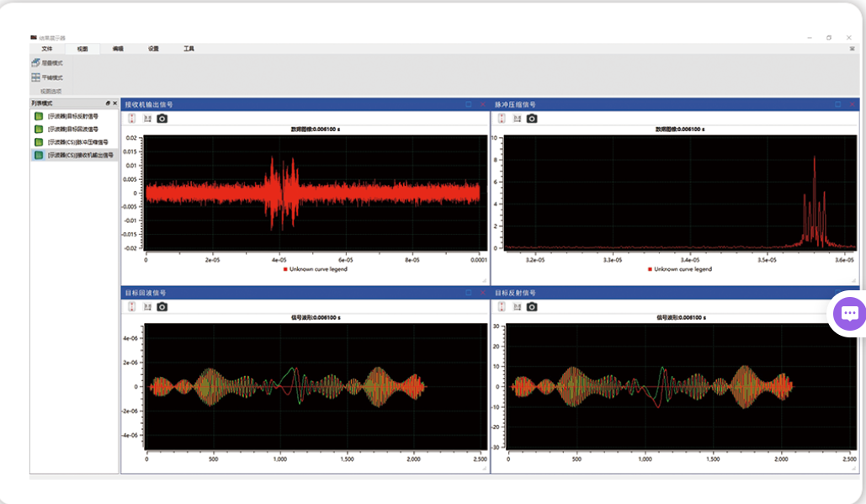Screen dimensions: 866x504
Task: Click "Unknown curve legend" in 接收机输出信号 plot
Action: pyautogui.click(x=318, y=269)
